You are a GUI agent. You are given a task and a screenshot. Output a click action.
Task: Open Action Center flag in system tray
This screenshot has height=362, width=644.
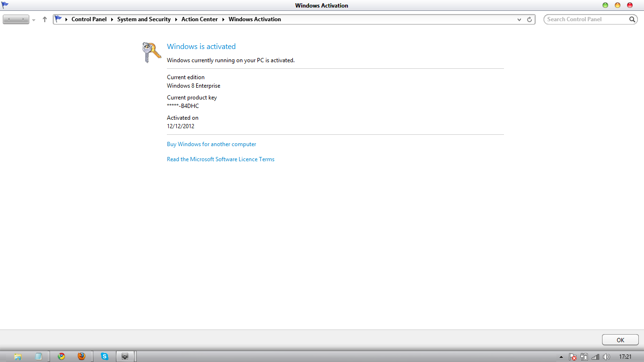573,357
